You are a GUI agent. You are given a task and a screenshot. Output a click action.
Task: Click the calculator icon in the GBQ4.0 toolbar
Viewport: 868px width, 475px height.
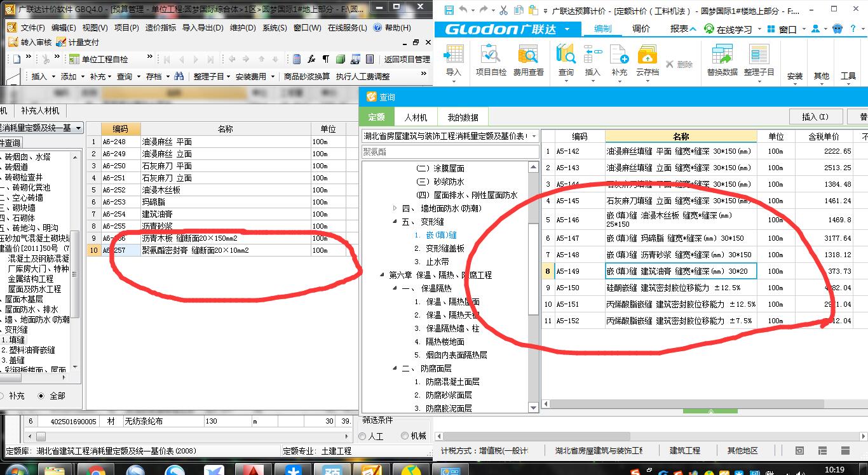tap(296, 59)
